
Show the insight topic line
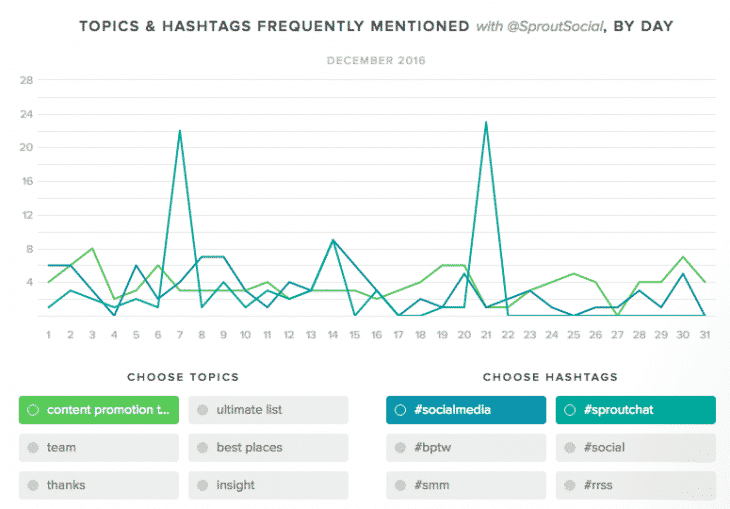click(x=268, y=485)
